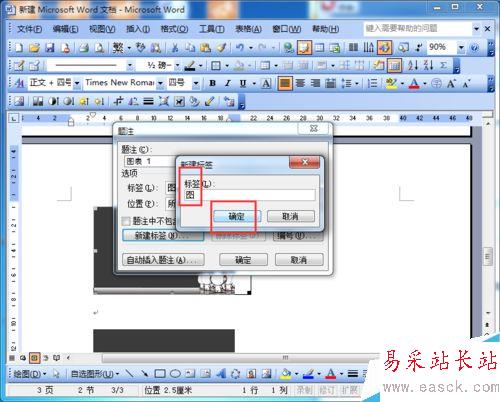This screenshot has width=500, height=402.
Task: Click the label text field in New Label dialog
Action: tap(249, 195)
